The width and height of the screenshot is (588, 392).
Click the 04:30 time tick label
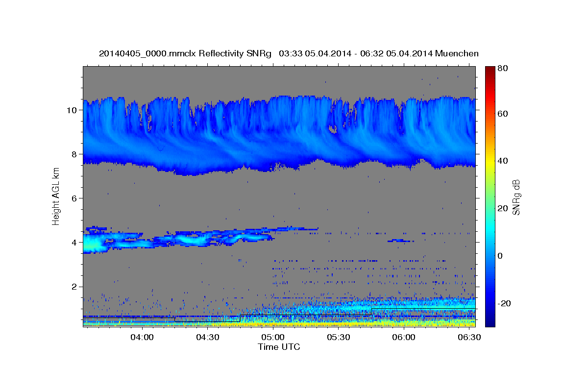207,337
